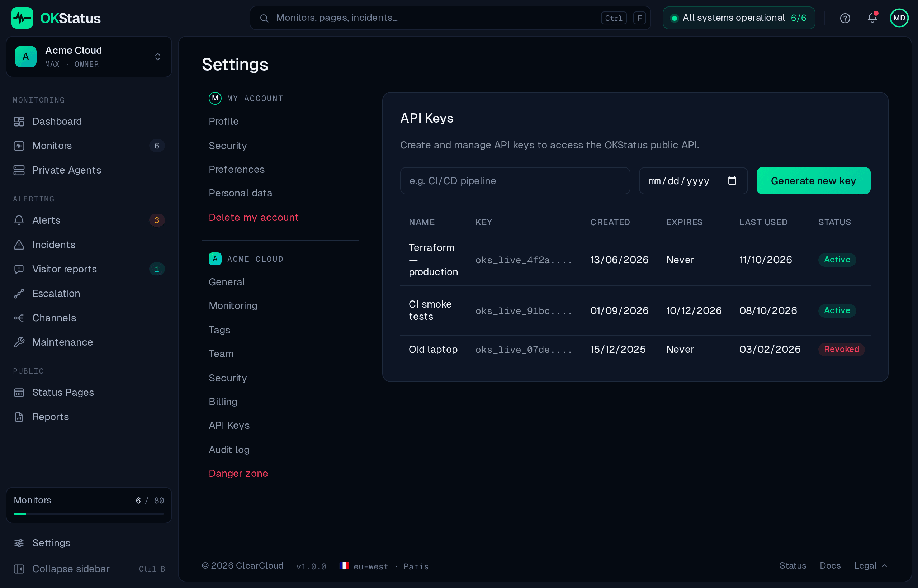The height and width of the screenshot is (588, 918).
Task: Select API Keys in Acme Cloud settings
Action: tap(229, 425)
